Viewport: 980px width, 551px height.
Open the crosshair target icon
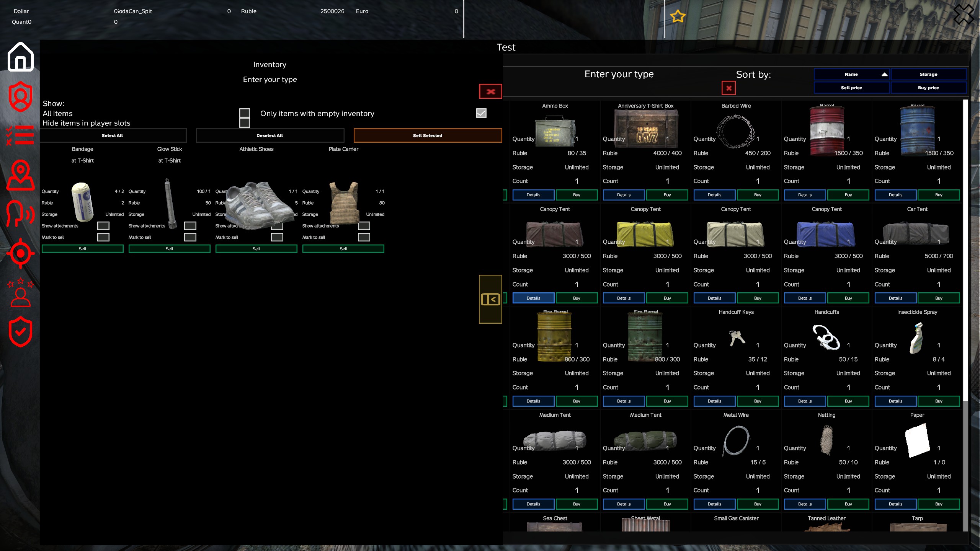[x=21, y=253]
